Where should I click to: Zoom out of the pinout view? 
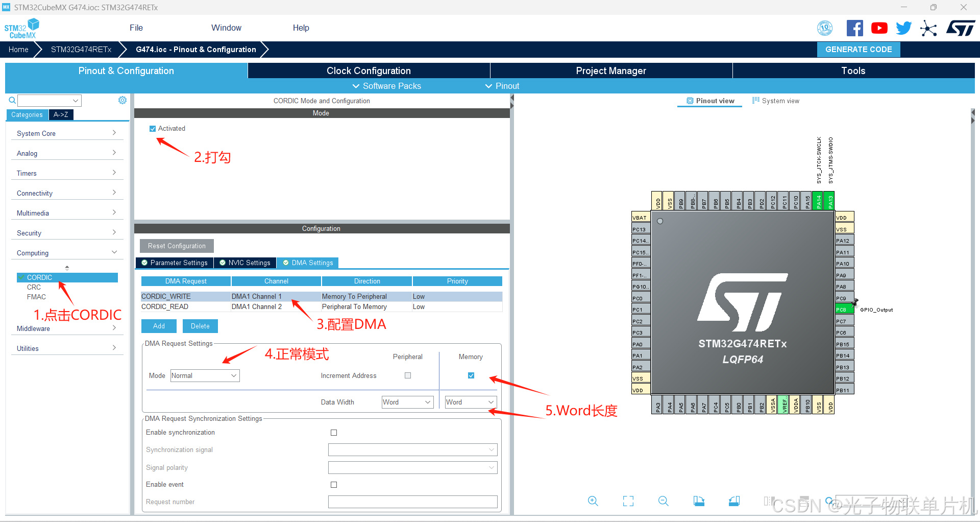coord(664,501)
